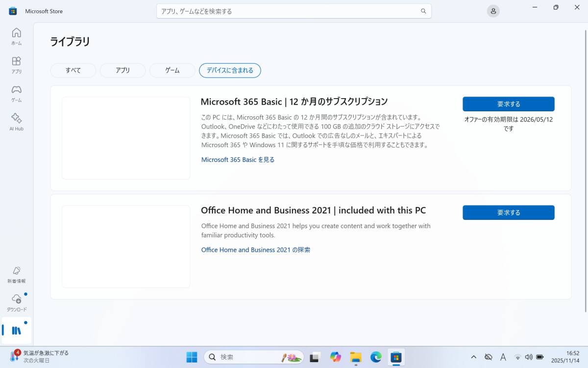This screenshot has height=368, width=588.
Task: Open the Home (ホーム) sidebar icon
Action: click(16, 36)
